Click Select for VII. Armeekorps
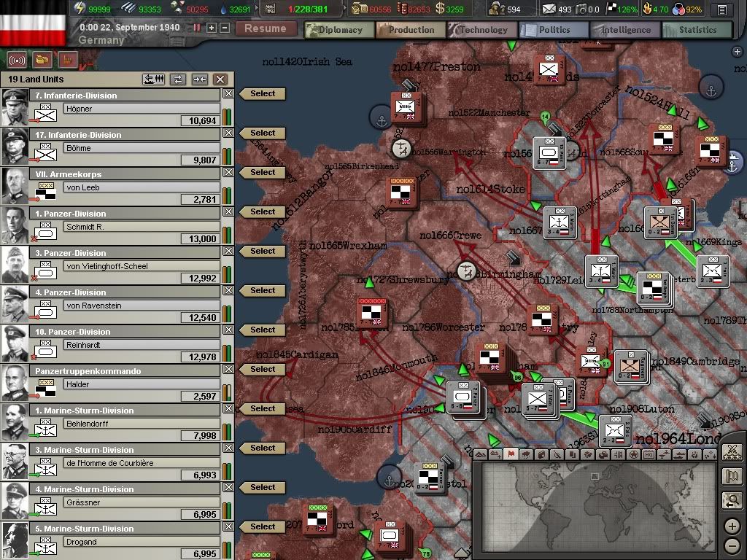This screenshot has height=560, width=747. tap(262, 172)
